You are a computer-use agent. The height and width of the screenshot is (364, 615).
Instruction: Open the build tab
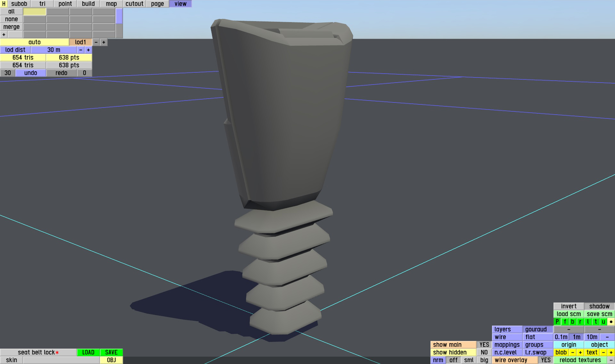pyautogui.click(x=88, y=4)
